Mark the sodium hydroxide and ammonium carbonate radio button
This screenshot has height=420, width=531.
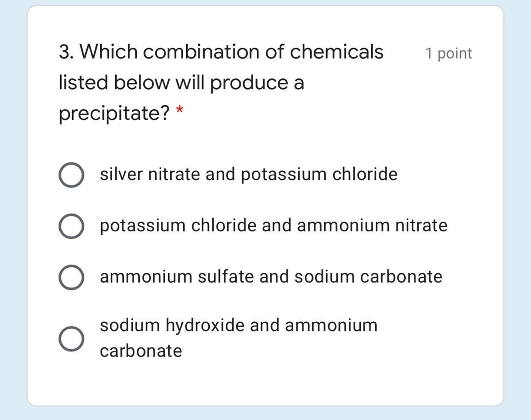tap(71, 339)
